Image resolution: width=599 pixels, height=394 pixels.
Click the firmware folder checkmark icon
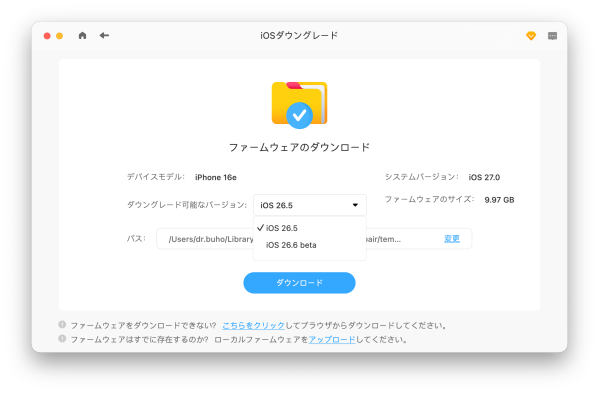click(300, 105)
